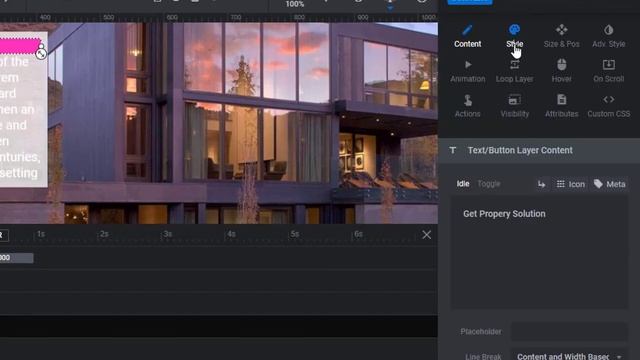Insert an Icon into the layer
Screen dimensions: 640x360
click(571, 184)
